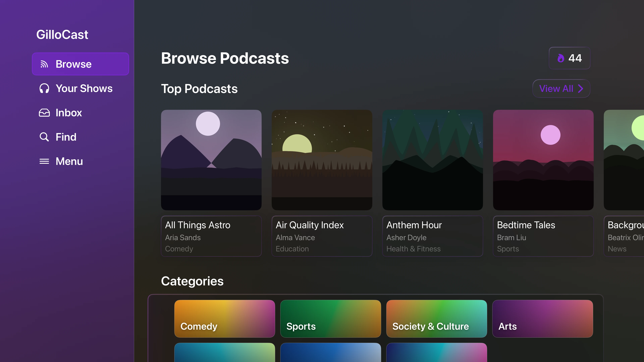Click the GilloCast app title
The height and width of the screenshot is (362, 644).
click(x=62, y=35)
